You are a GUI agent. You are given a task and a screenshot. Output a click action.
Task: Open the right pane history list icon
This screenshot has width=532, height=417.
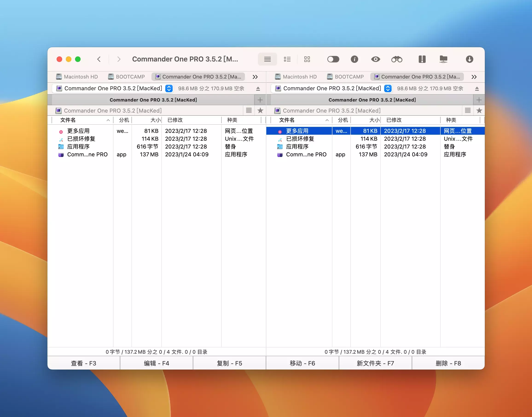[468, 111]
